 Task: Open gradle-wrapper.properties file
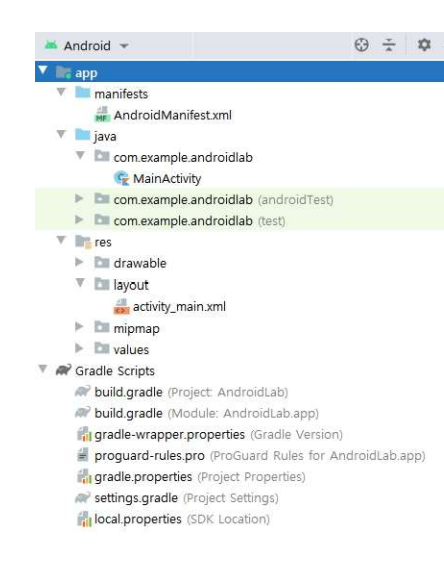tap(218, 435)
